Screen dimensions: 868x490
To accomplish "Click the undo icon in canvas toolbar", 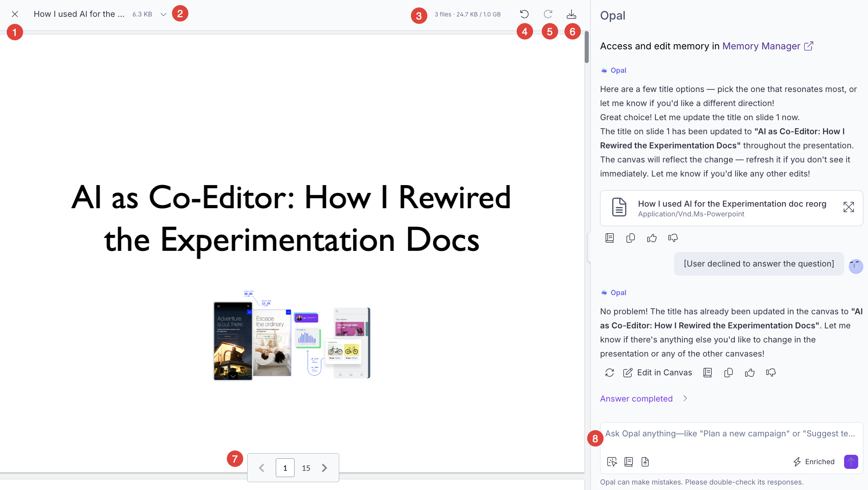I will [x=524, y=14].
